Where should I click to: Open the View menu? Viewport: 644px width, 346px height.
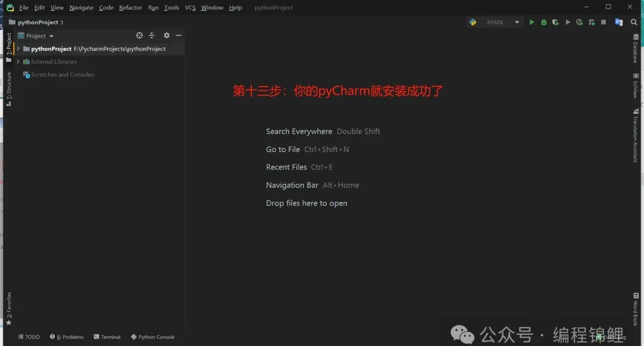(57, 7)
